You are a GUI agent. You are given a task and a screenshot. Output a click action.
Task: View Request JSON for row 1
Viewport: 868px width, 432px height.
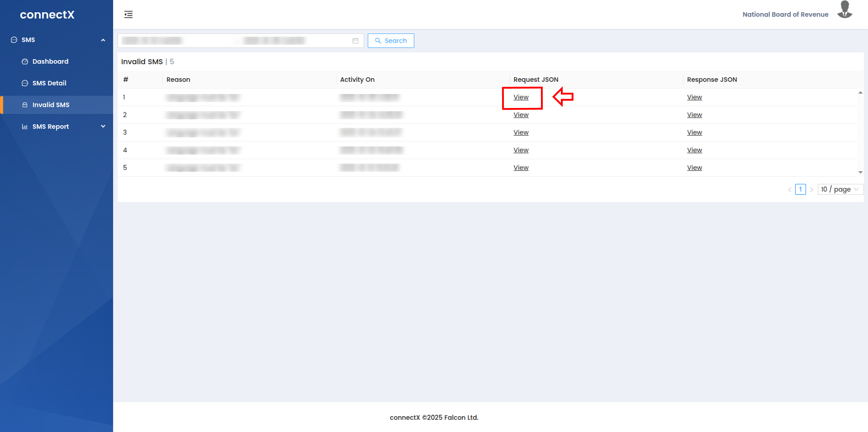(521, 97)
